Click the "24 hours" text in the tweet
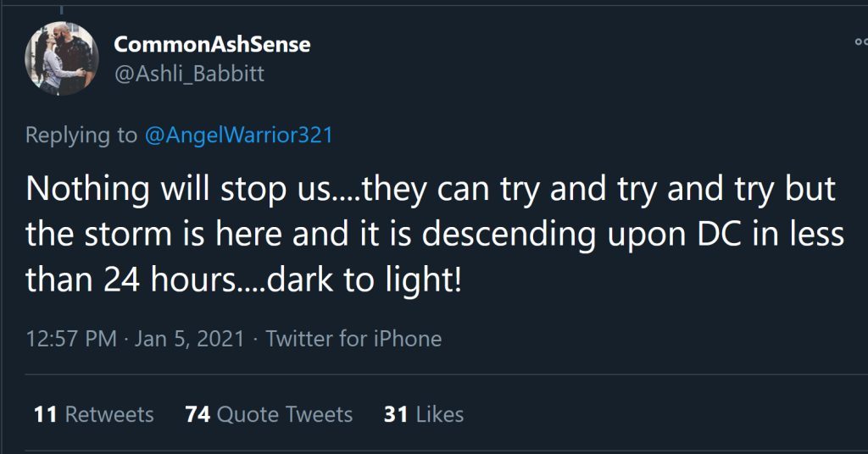Image resolution: width=868 pixels, height=454 pixels. click(x=159, y=280)
